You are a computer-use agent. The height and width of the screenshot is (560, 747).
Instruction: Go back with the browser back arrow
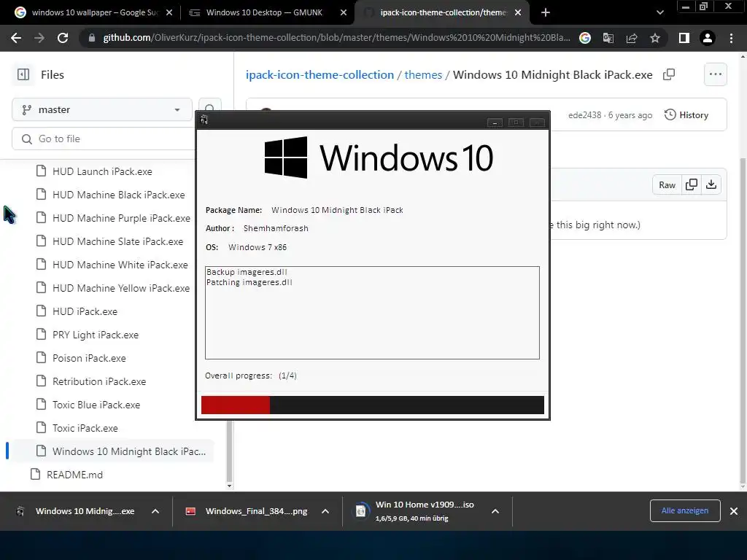[16, 38]
